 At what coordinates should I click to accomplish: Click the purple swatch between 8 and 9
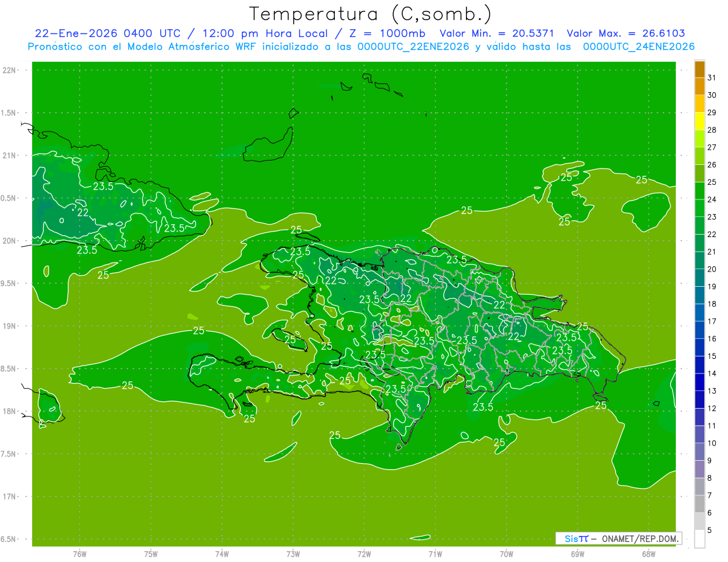[x=699, y=470]
